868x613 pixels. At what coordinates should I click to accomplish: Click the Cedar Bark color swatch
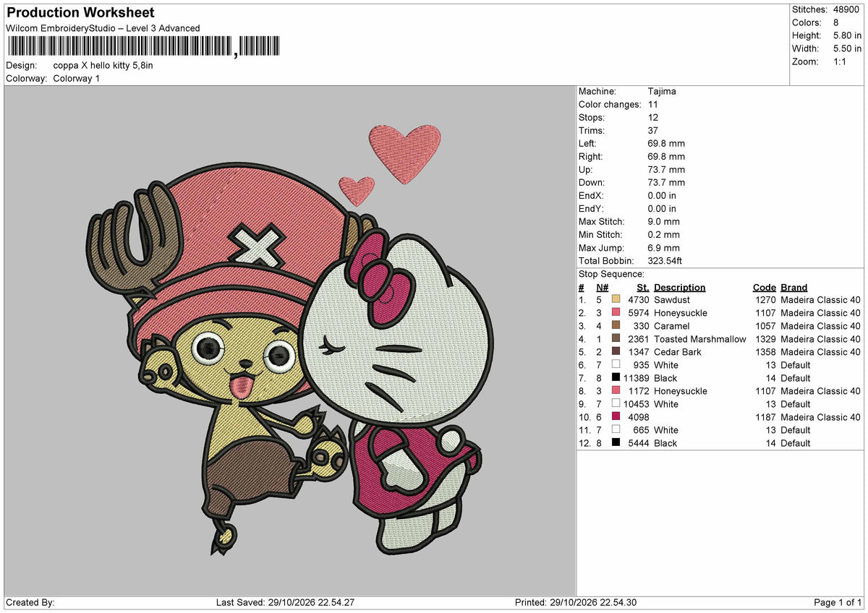coord(616,351)
